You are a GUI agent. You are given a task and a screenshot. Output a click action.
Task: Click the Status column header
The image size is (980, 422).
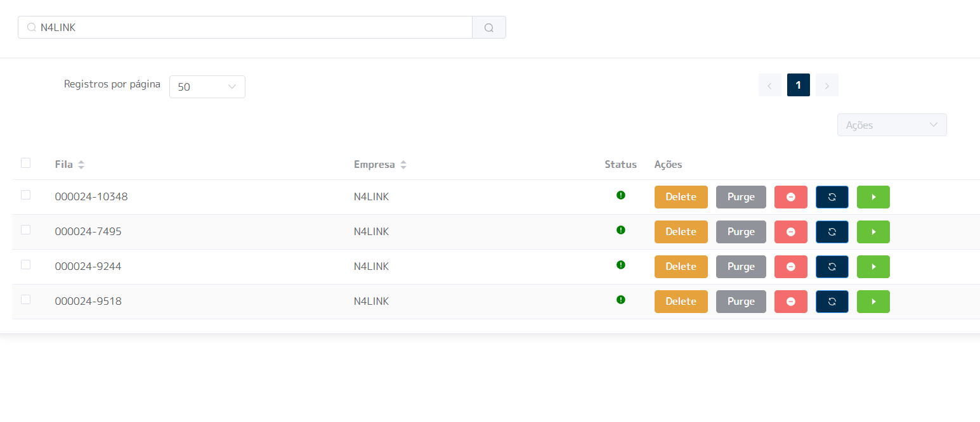coord(620,165)
